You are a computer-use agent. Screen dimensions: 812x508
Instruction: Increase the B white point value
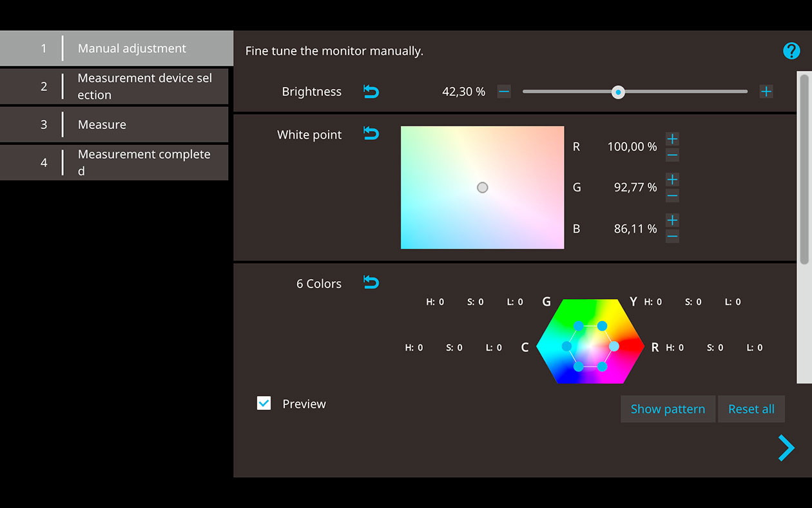pos(672,220)
